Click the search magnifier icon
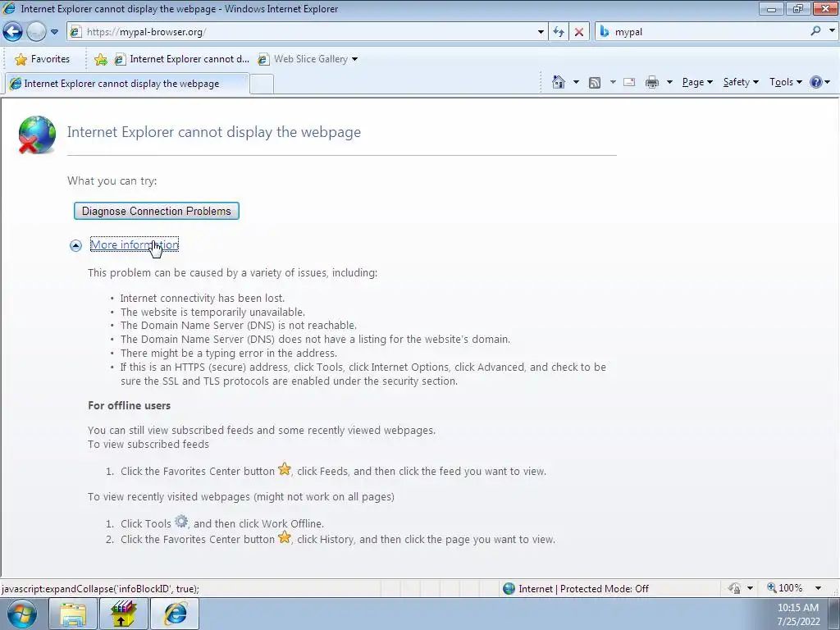Image resolution: width=840 pixels, height=630 pixels. click(x=815, y=31)
